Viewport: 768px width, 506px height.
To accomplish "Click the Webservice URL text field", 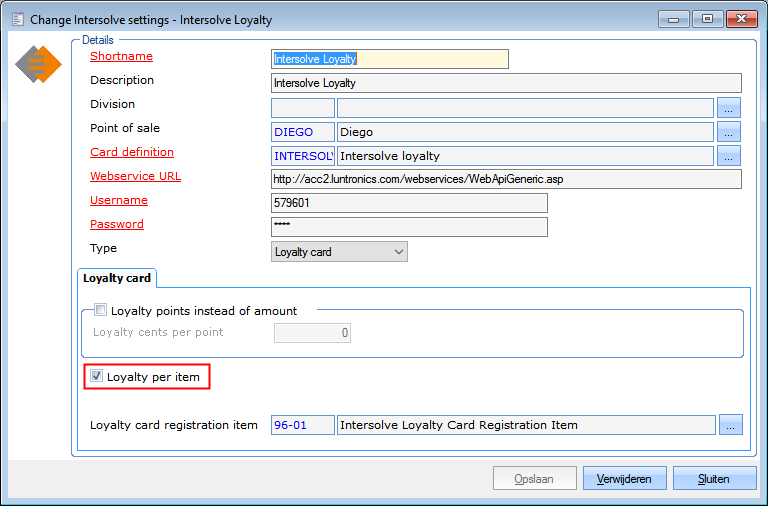I will (505, 179).
